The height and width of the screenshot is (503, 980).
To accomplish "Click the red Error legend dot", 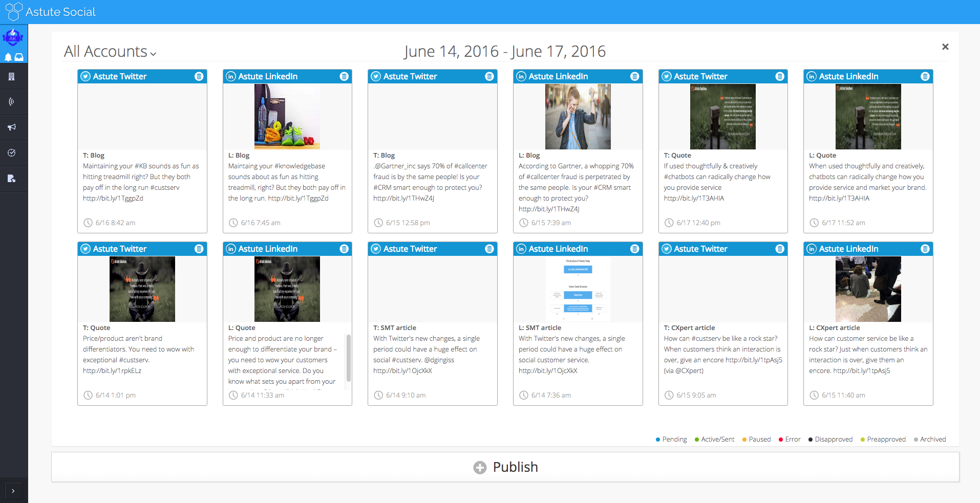I will (x=781, y=440).
